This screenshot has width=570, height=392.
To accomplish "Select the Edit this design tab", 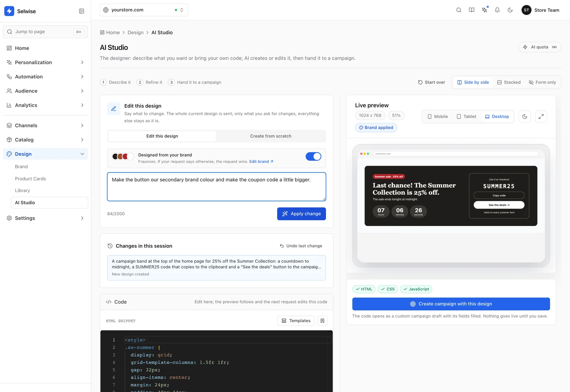I will (162, 136).
